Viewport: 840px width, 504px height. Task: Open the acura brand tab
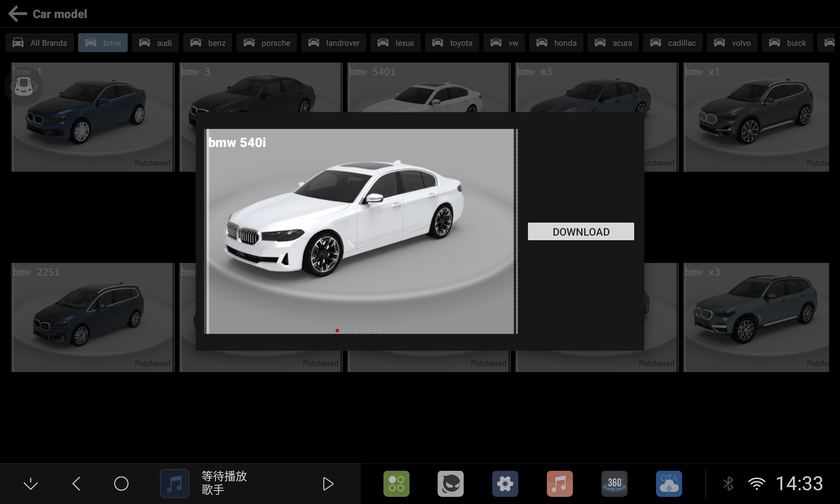point(613,43)
